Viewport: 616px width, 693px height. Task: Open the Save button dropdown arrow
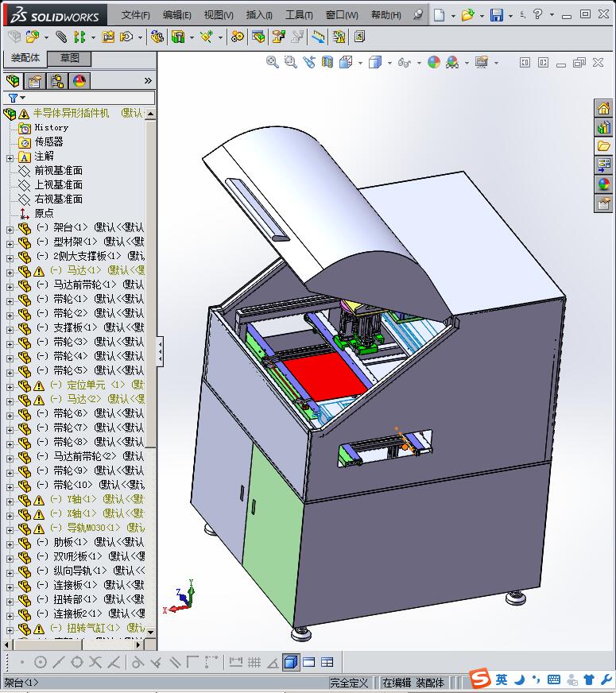[x=510, y=16]
